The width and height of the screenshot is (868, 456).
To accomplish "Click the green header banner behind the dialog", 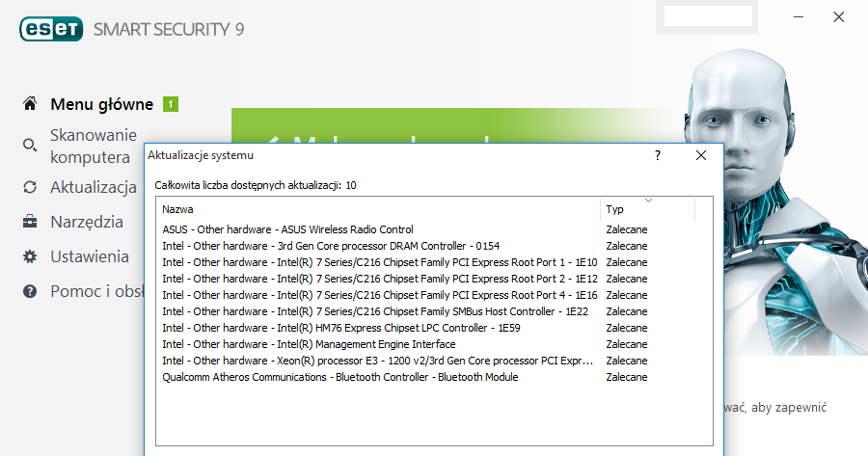I will (x=454, y=125).
